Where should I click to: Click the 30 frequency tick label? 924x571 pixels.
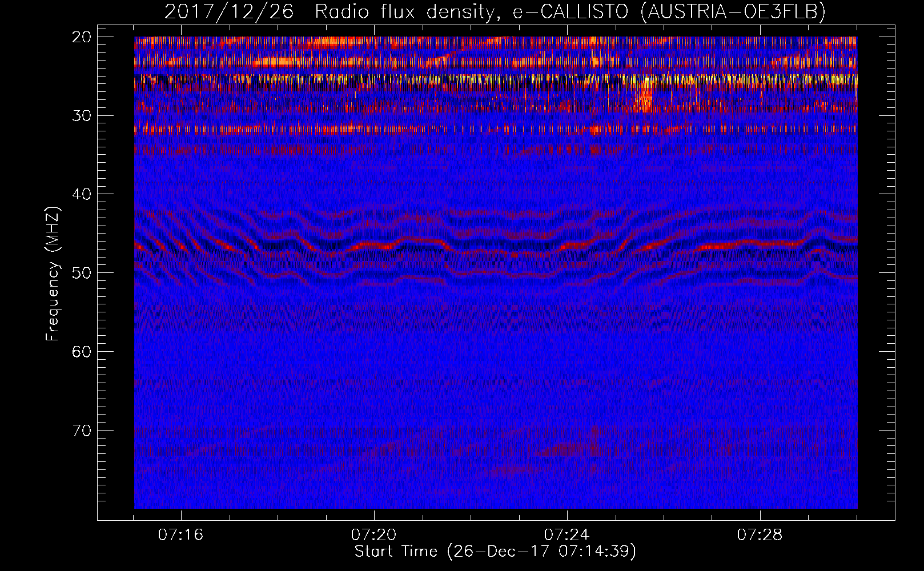(x=82, y=116)
